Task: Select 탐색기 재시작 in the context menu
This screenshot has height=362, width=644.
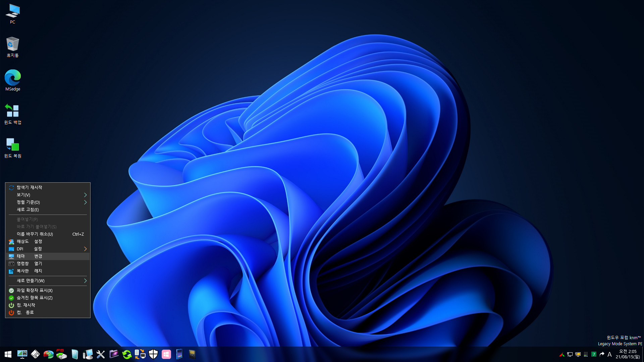Action: (48, 187)
